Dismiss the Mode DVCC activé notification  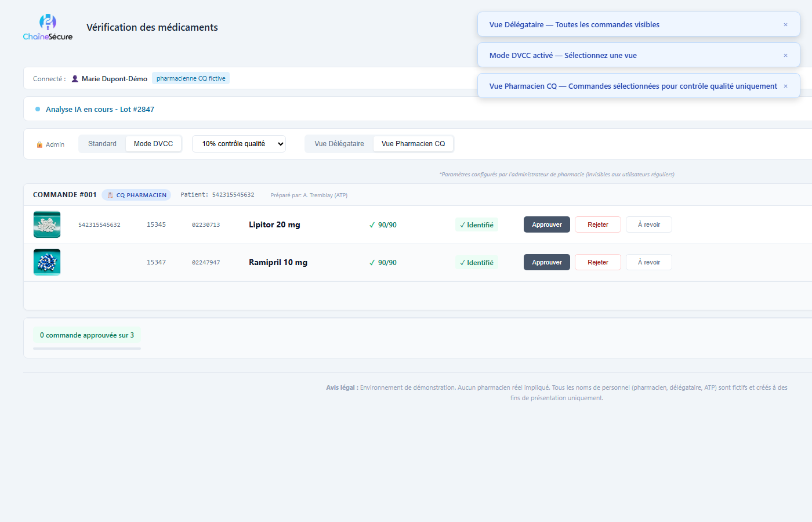click(785, 56)
